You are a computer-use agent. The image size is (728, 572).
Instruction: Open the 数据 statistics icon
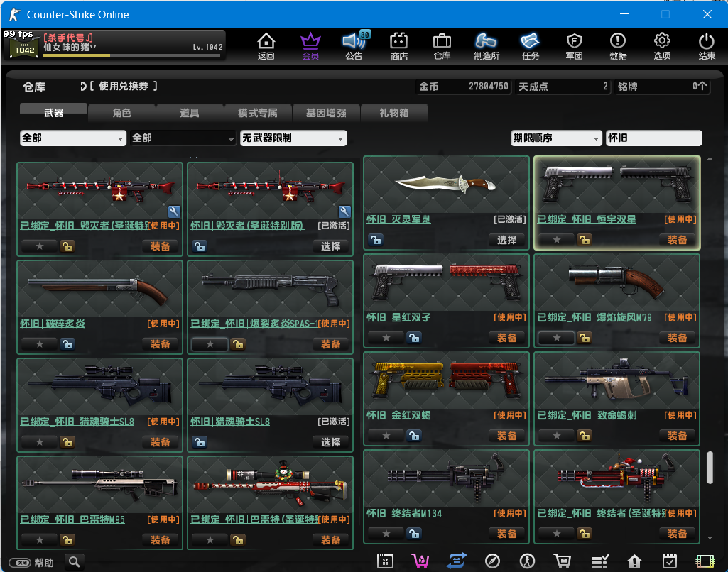coord(618,46)
